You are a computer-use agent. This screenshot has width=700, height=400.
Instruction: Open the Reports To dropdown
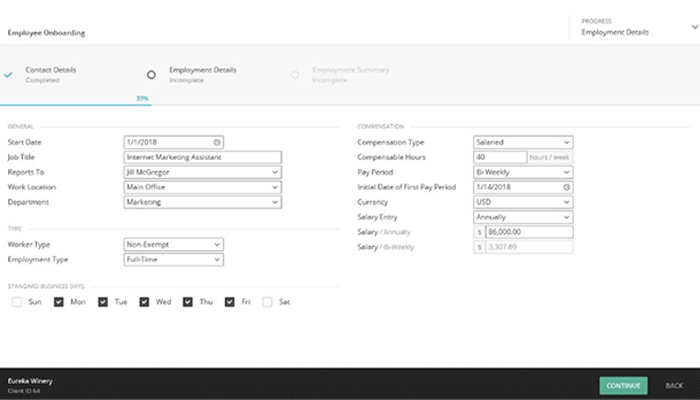202,172
